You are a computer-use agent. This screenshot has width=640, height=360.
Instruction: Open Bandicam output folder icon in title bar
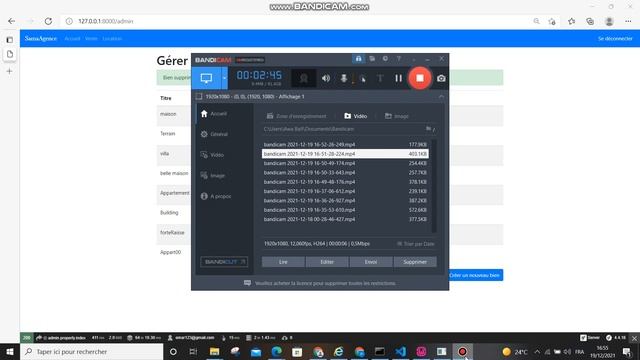[372, 59]
